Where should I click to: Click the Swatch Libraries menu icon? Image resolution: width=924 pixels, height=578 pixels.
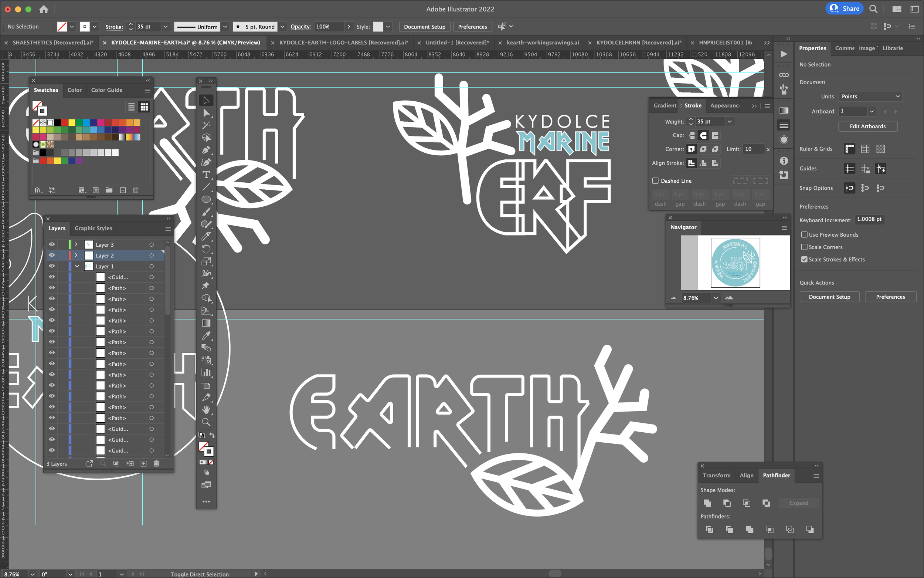click(38, 190)
